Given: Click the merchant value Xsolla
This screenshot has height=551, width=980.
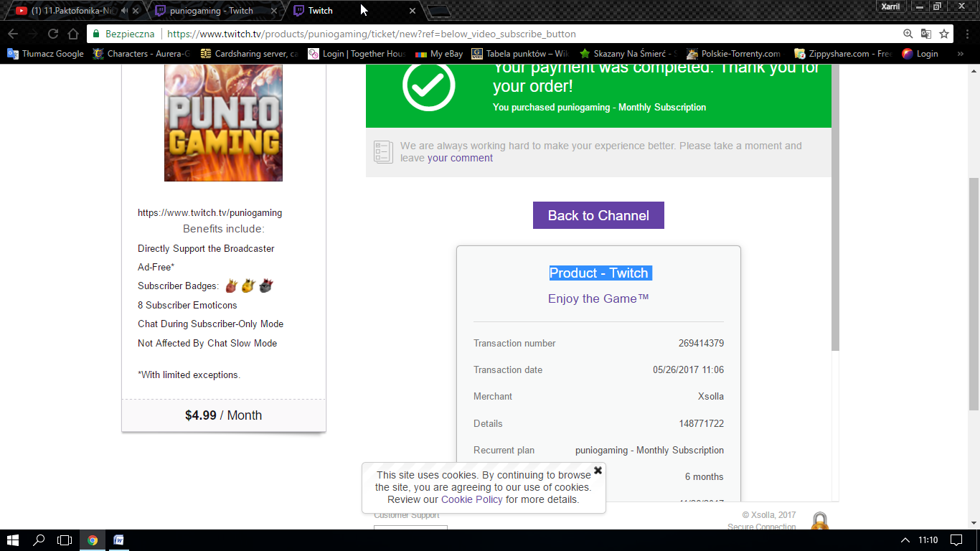Looking at the screenshot, I should [x=711, y=396].
